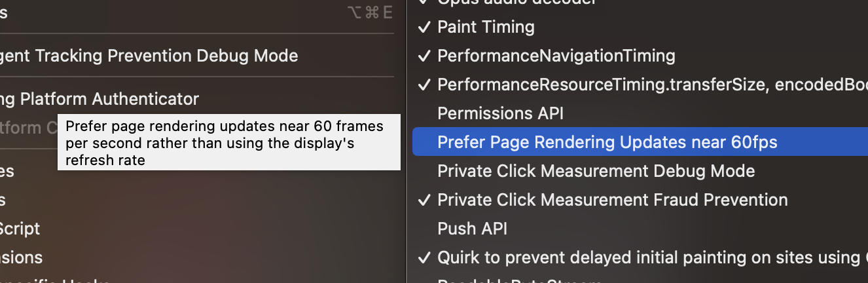The height and width of the screenshot is (283, 868).
Task: Enable the Permissions API feature
Action: [x=500, y=113]
